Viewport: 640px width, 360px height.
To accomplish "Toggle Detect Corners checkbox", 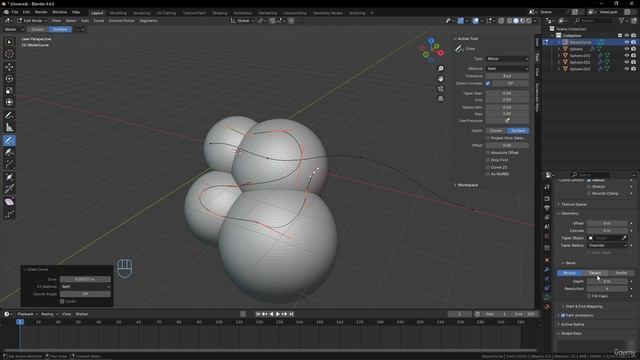I will 488,83.
